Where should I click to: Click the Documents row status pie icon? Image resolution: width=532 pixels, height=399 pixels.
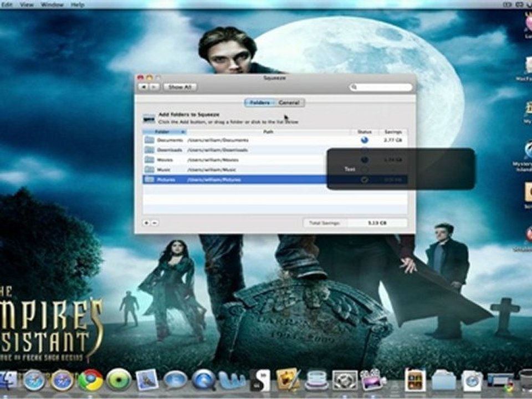pyautogui.click(x=365, y=140)
